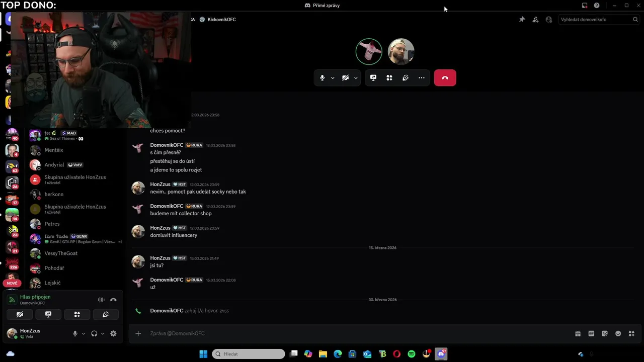Open Discord help icon
This screenshot has width=644, height=362.
597,6
